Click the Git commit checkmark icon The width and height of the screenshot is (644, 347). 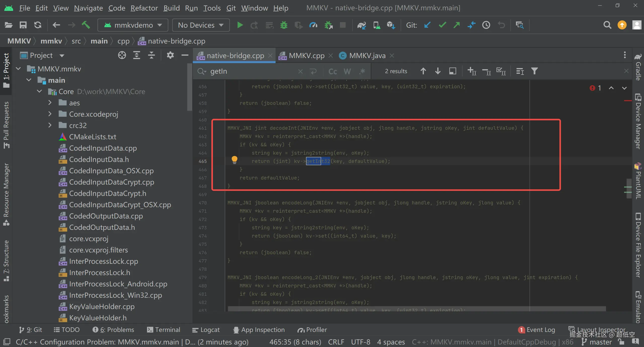[442, 25]
